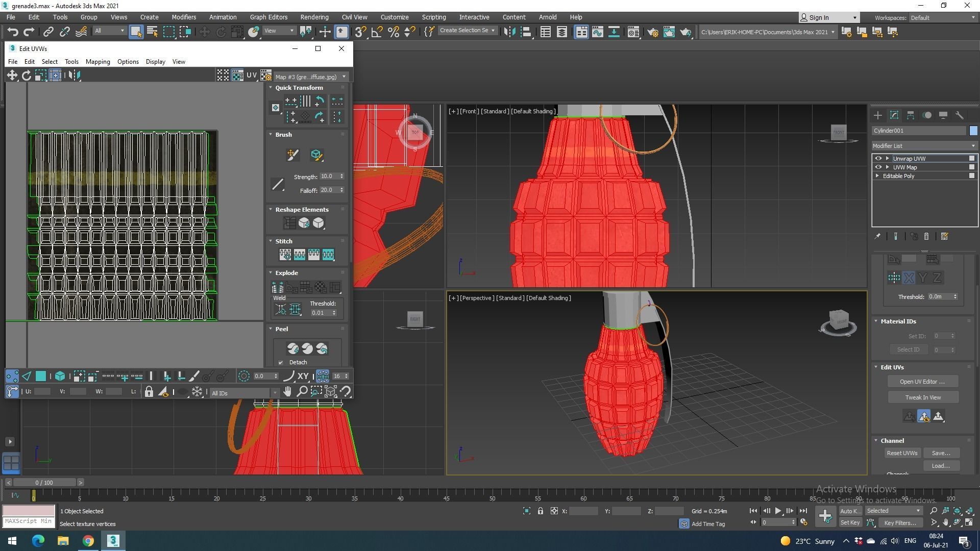This screenshot has height=551, width=980.
Task: Toggle the lock selection icon in UV editor
Action: pyautogui.click(x=149, y=392)
